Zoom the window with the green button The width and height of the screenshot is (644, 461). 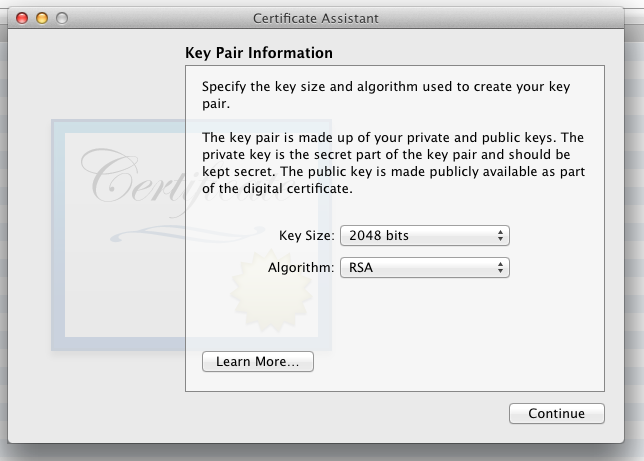62,18
